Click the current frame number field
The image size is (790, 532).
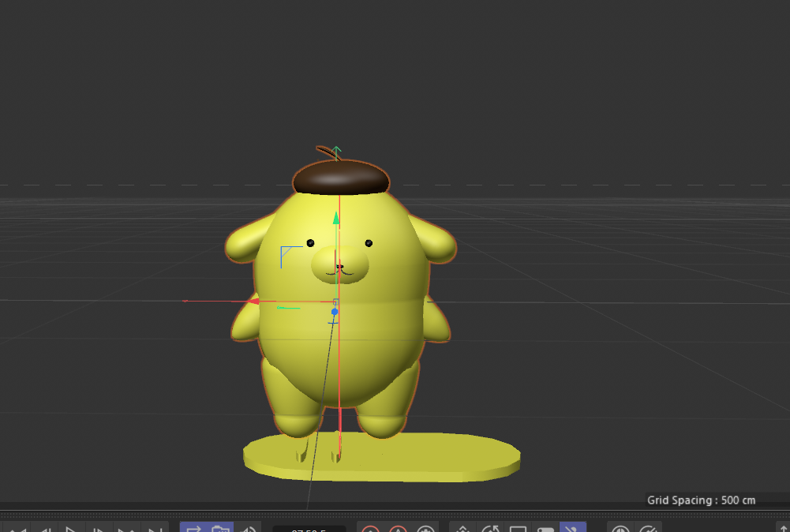(x=308, y=528)
